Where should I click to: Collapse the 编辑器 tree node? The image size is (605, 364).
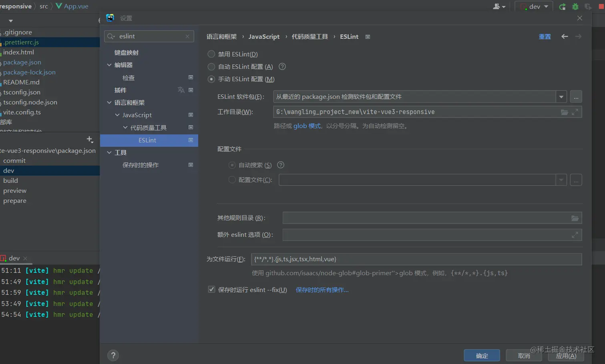[x=109, y=65]
